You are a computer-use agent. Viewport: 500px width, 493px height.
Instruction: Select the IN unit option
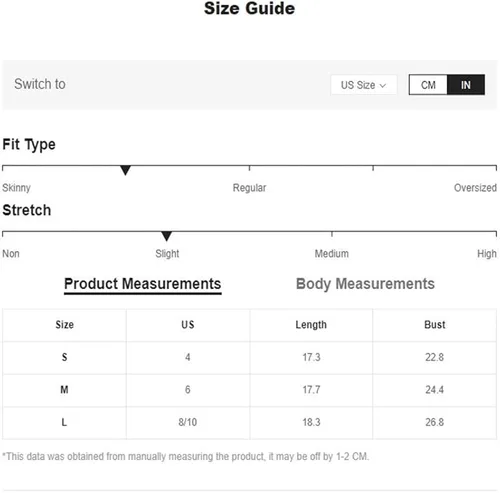coord(466,85)
